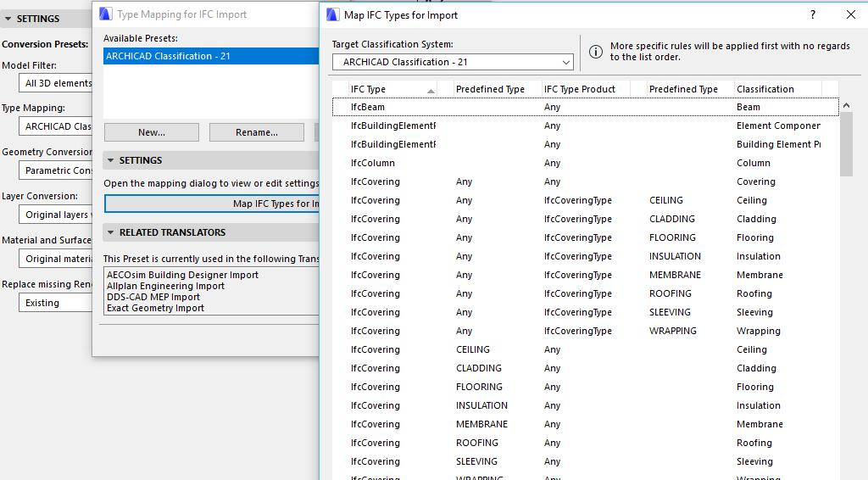The width and height of the screenshot is (868, 480).
Task: Click the info icon beside the rules note
Action: coord(596,52)
